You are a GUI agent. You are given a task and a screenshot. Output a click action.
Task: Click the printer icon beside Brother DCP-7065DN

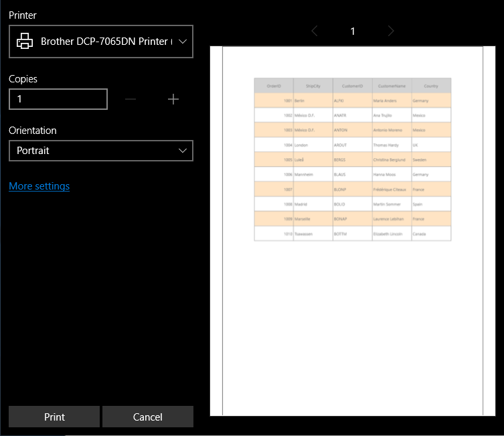[x=25, y=41]
